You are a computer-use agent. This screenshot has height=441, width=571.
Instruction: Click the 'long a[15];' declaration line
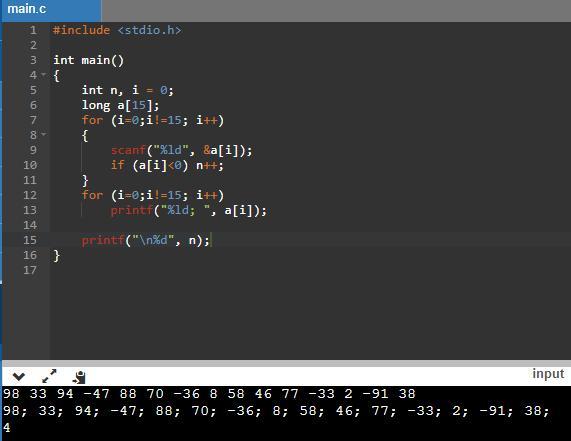point(120,105)
